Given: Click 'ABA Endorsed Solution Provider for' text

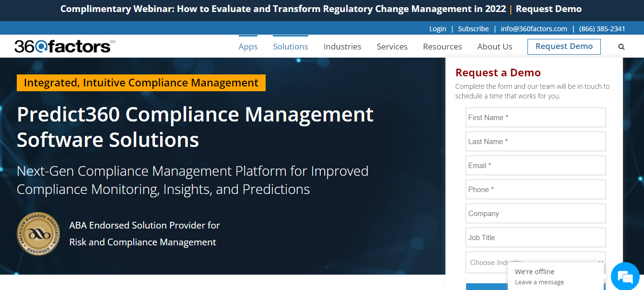Looking at the screenshot, I should [x=144, y=225].
